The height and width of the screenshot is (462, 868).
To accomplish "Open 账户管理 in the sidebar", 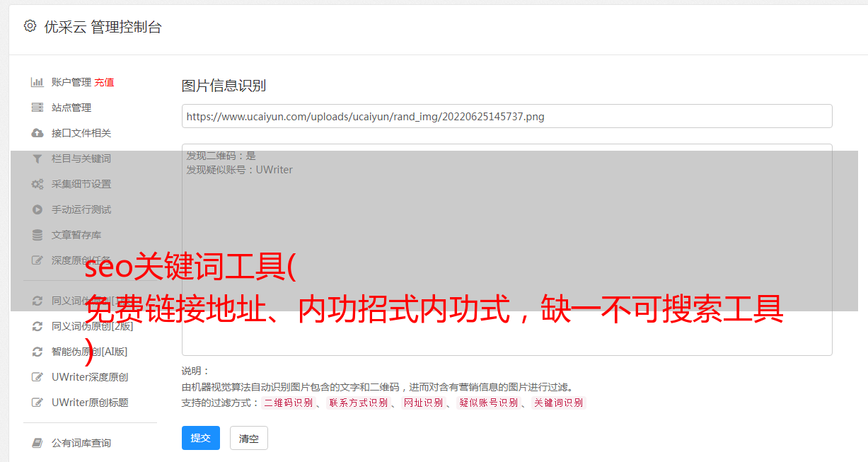I will (x=71, y=82).
